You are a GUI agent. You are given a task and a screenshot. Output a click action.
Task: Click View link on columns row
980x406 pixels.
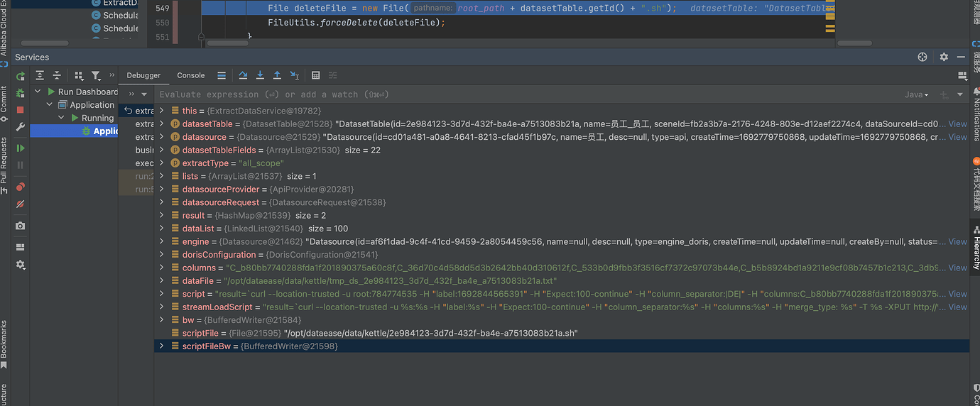(x=957, y=268)
